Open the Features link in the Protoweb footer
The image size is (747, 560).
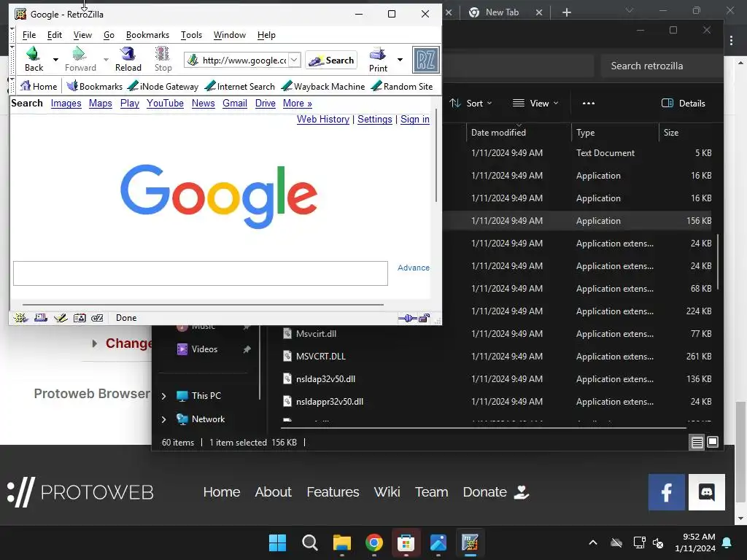(x=333, y=492)
